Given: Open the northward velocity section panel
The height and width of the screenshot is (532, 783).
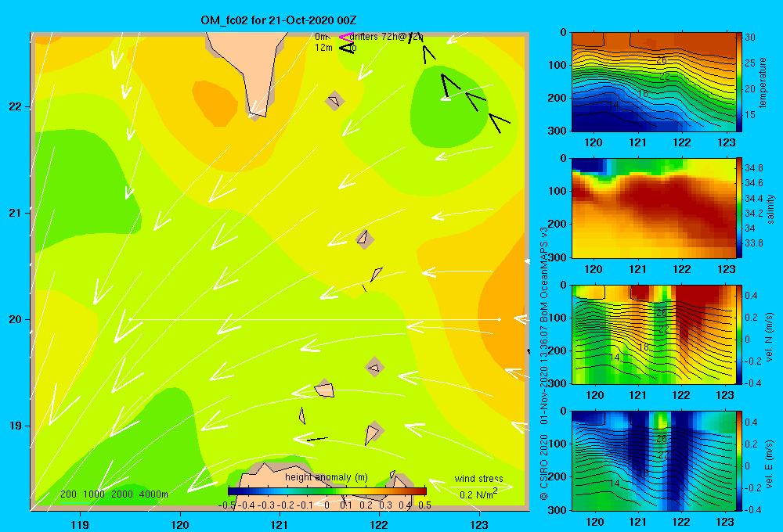Looking at the screenshot, I should (653, 334).
